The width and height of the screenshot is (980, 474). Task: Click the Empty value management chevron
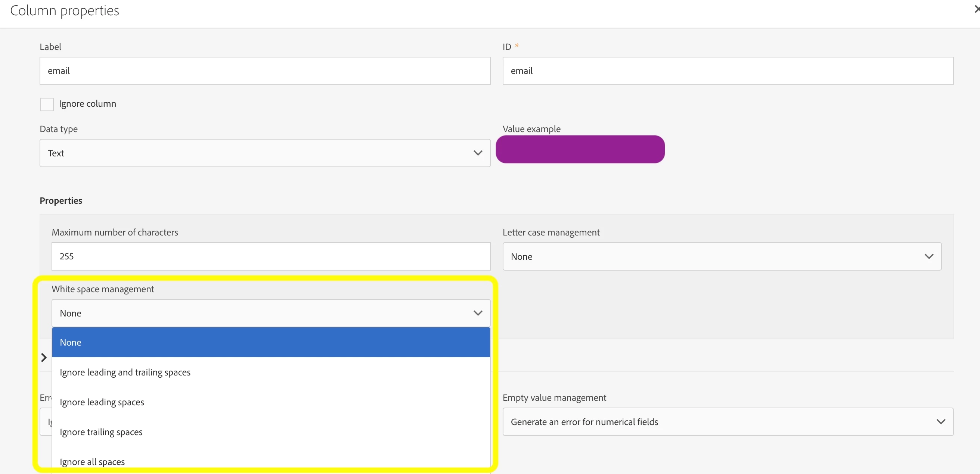click(940, 421)
